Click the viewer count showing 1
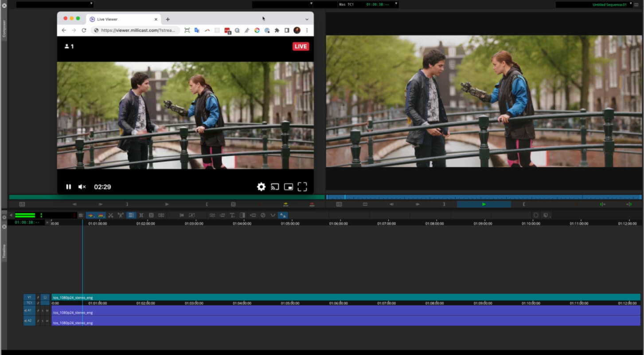The image size is (644, 355). pyautogui.click(x=69, y=46)
